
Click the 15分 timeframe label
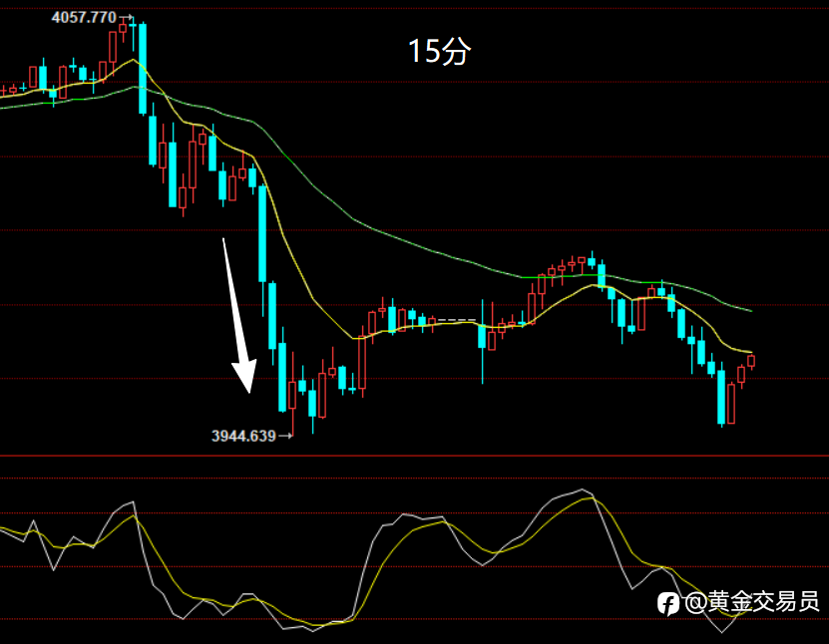tap(439, 51)
